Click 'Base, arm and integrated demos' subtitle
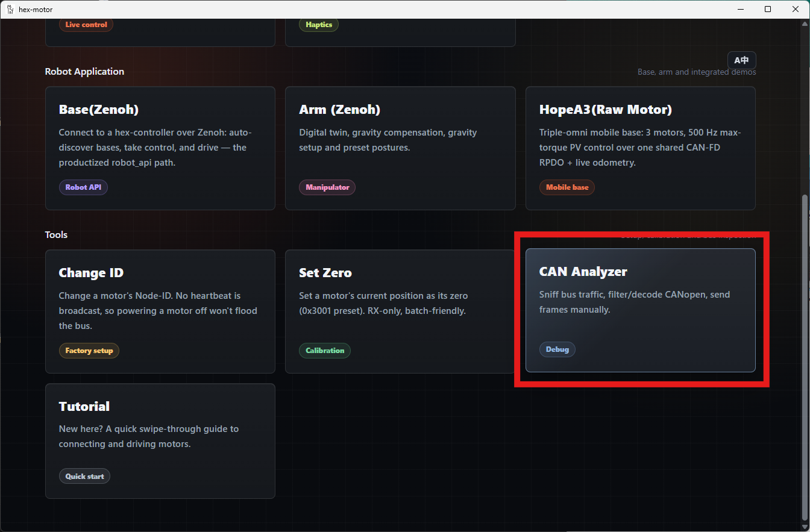Image resolution: width=810 pixels, height=532 pixels. click(x=697, y=72)
